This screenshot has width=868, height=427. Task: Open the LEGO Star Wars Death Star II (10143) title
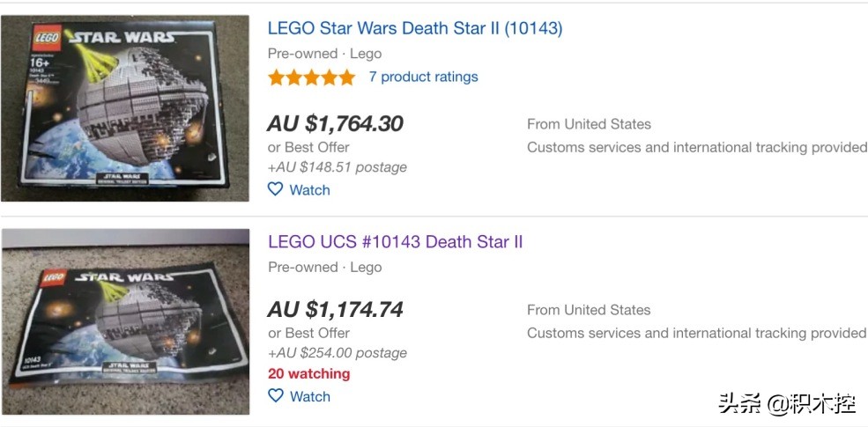pos(415,28)
